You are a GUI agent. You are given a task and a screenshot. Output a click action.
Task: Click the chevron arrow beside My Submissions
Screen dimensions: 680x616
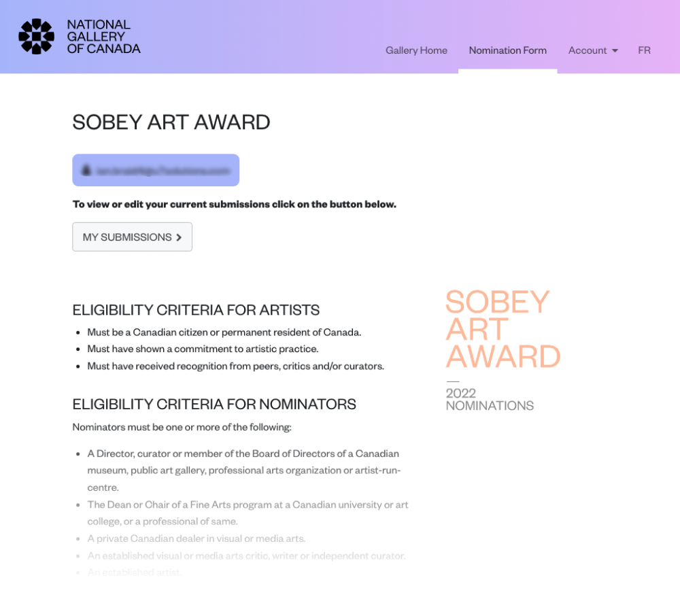[x=179, y=237]
